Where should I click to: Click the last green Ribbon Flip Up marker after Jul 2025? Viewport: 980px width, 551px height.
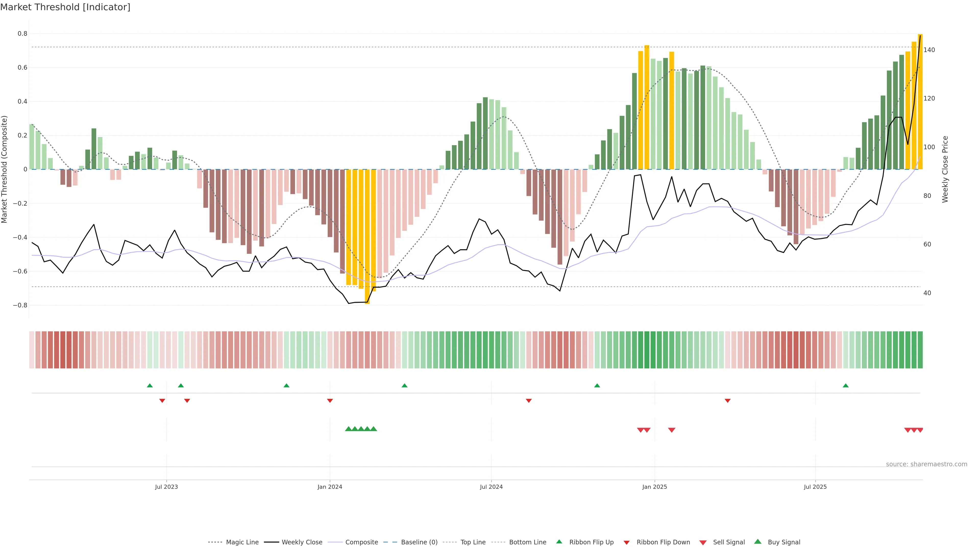coord(845,386)
